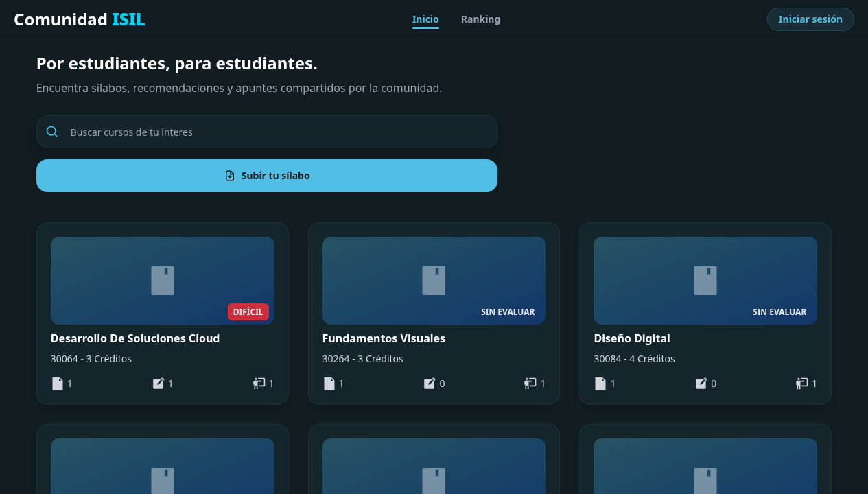Click Subir tu sílabo button

[267, 176]
